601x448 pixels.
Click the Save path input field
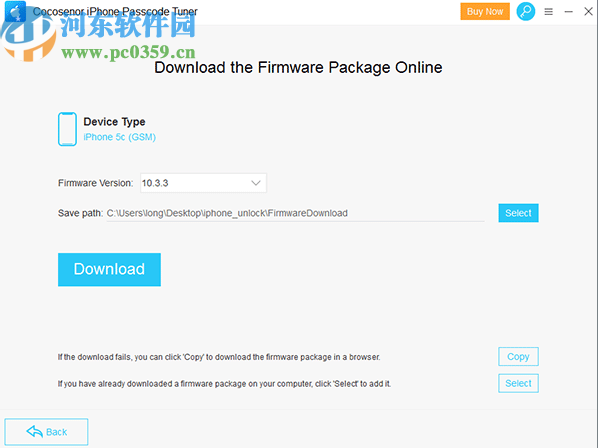coord(295,213)
